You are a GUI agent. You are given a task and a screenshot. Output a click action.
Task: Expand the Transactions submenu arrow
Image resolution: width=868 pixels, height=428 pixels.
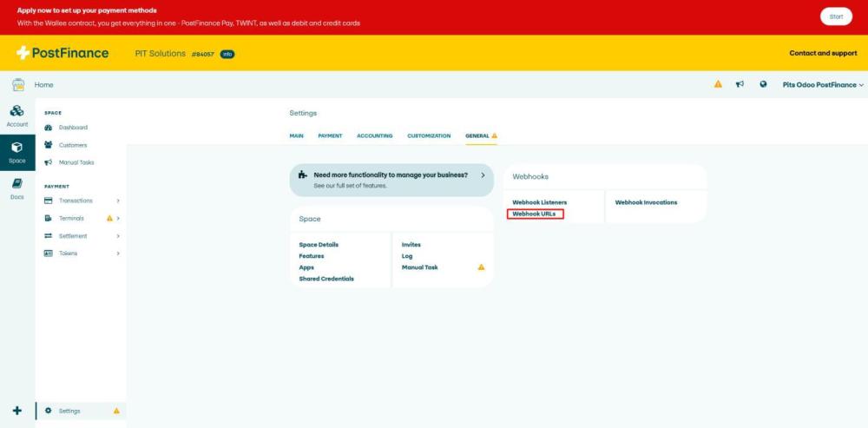[118, 201]
